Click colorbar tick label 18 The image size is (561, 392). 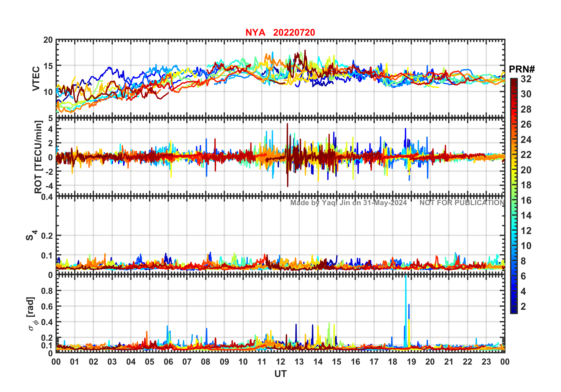point(526,185)
